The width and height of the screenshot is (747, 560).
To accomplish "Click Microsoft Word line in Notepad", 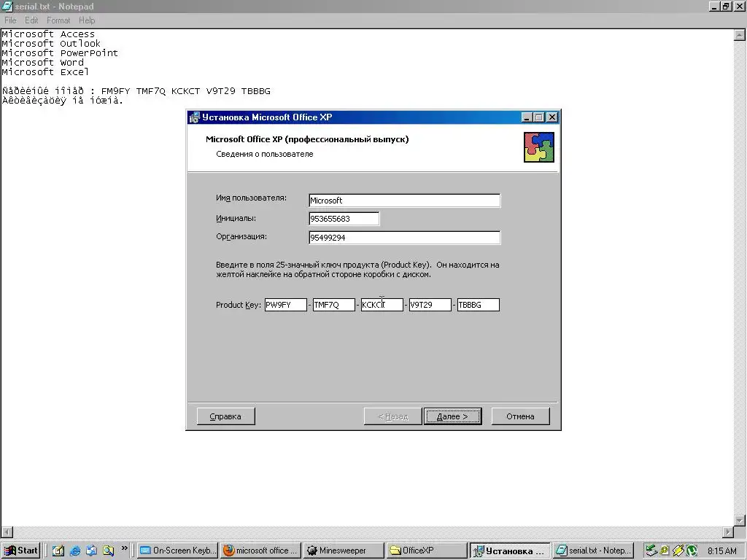I will coord(42,63).
